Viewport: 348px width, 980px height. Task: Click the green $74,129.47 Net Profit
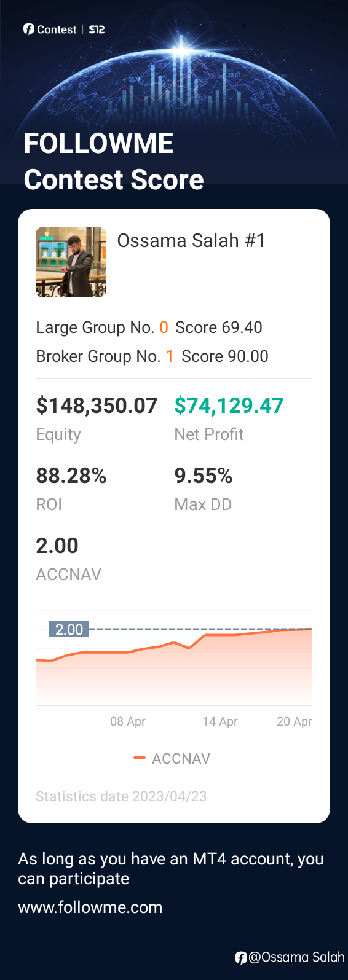click(x=229, y=406)
